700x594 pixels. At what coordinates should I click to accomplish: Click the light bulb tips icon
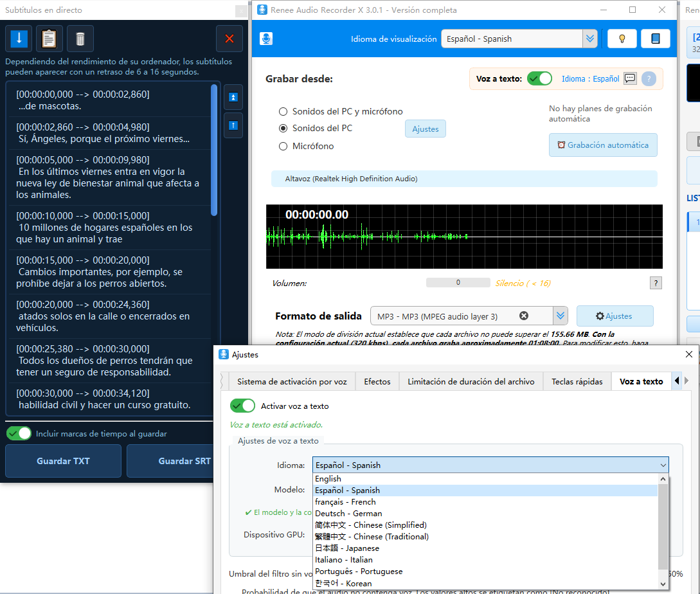coord(622,39)
